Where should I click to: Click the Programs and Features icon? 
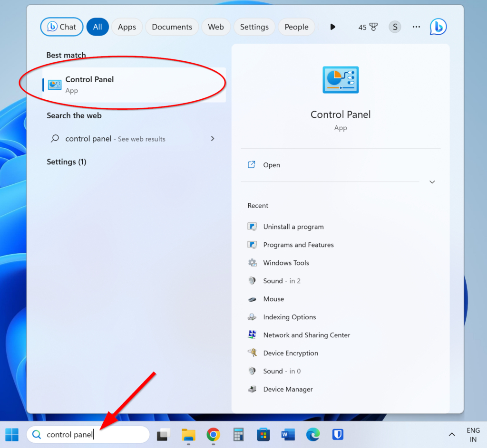(252, 245)
